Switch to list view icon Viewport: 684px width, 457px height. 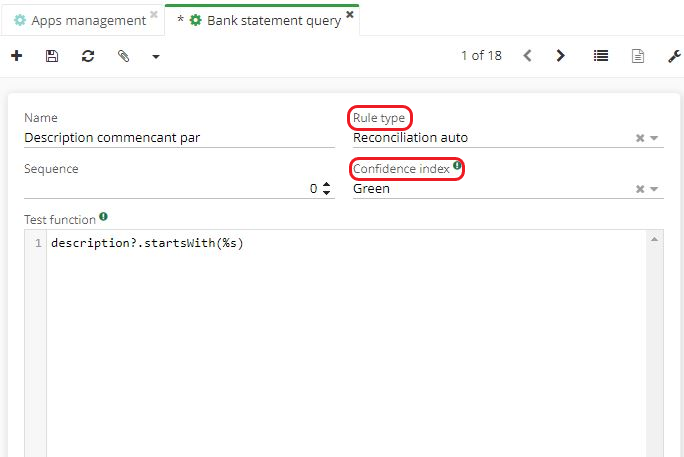[601, 56]
